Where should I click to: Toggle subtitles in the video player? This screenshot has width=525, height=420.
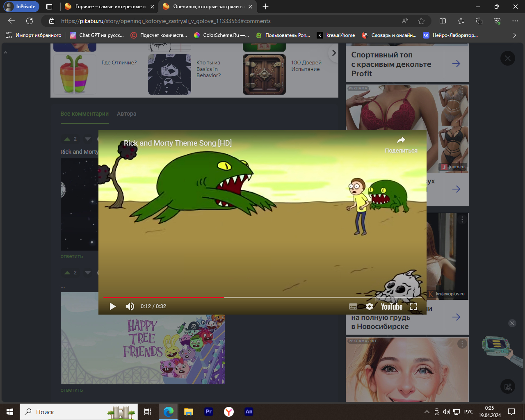coord(353,306)
